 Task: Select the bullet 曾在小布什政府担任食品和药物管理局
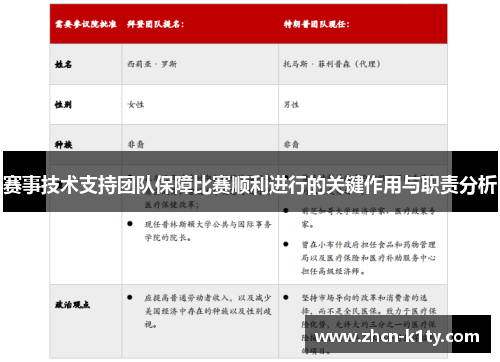click(368, 258)
